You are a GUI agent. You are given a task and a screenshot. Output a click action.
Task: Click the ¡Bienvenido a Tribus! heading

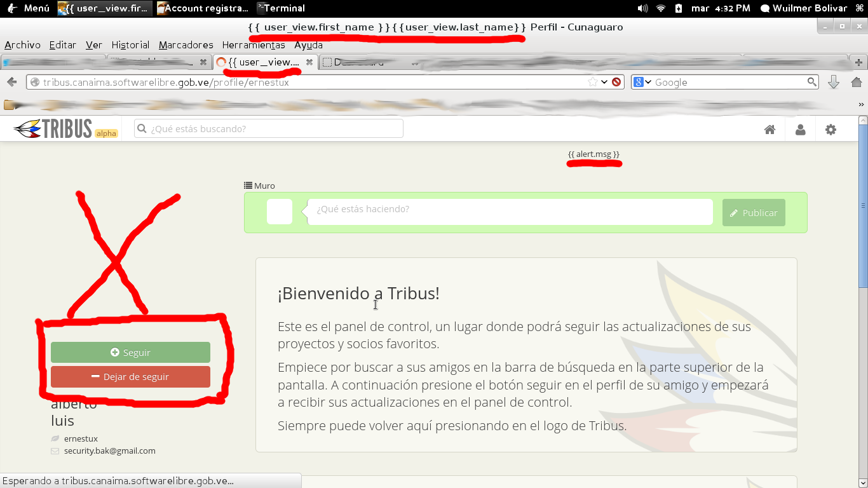click(x=358, y=293)
